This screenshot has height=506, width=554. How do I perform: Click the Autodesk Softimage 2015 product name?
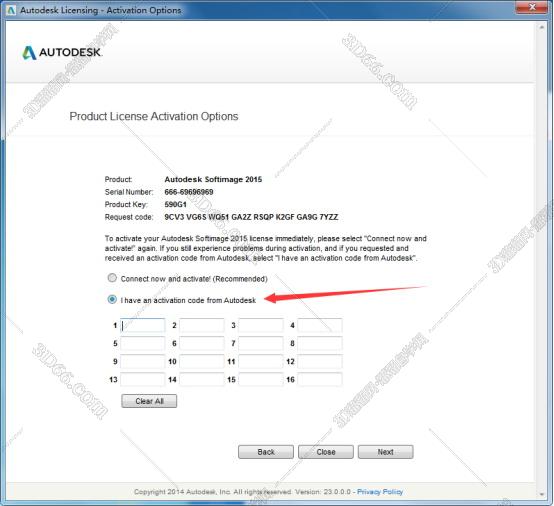[213, 179]
